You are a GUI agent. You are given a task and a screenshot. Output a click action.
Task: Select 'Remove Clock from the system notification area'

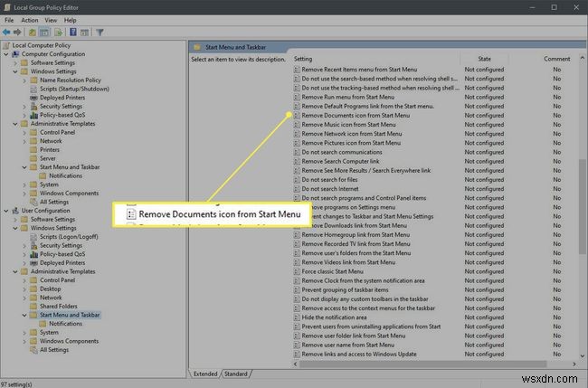(363, 280)
